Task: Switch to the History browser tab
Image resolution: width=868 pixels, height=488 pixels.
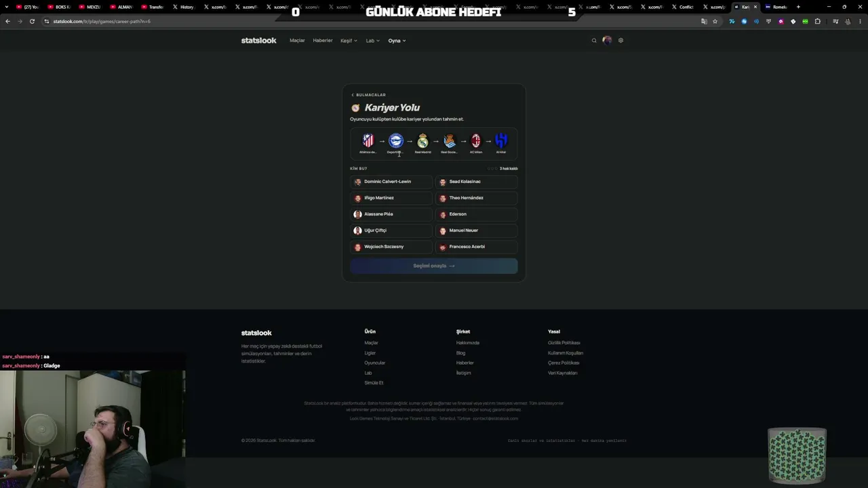Action: (x=185, y=7)
